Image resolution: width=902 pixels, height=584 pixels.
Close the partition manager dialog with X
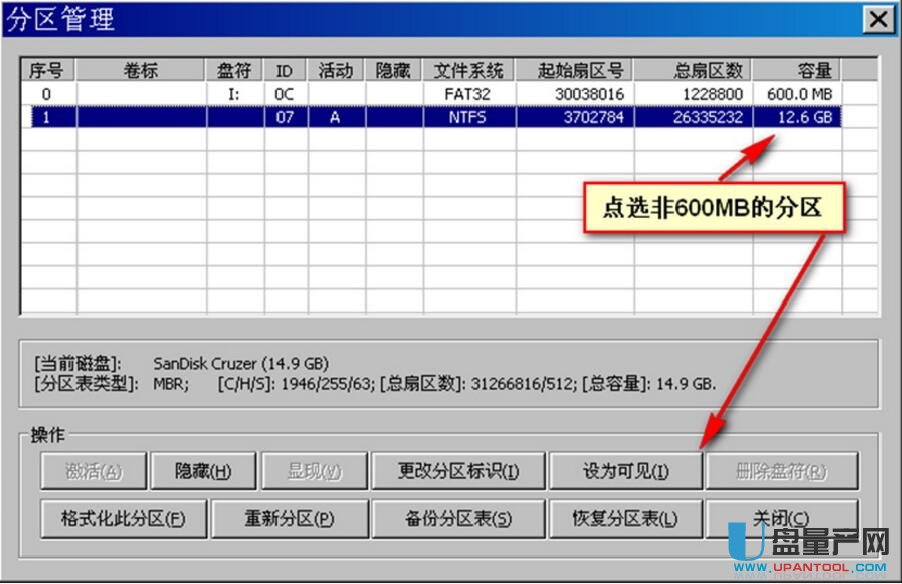878,18
